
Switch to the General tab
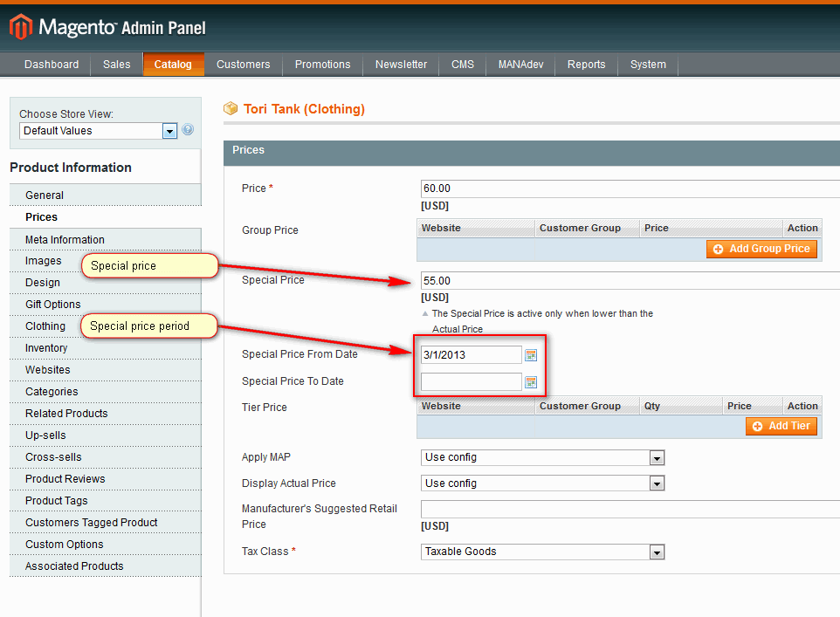[x=105, y=195]
